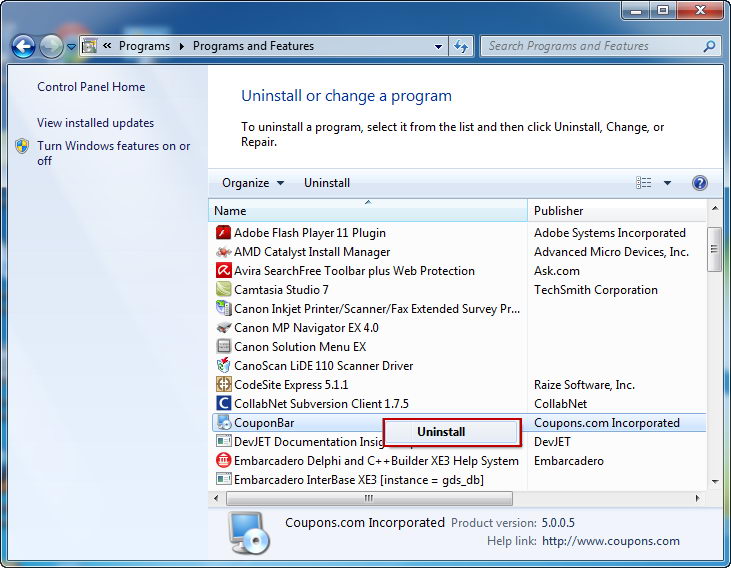Click the AMD Catalyst Install Manager icon
This screenshot has width=731, height=568.
(224, 252)
